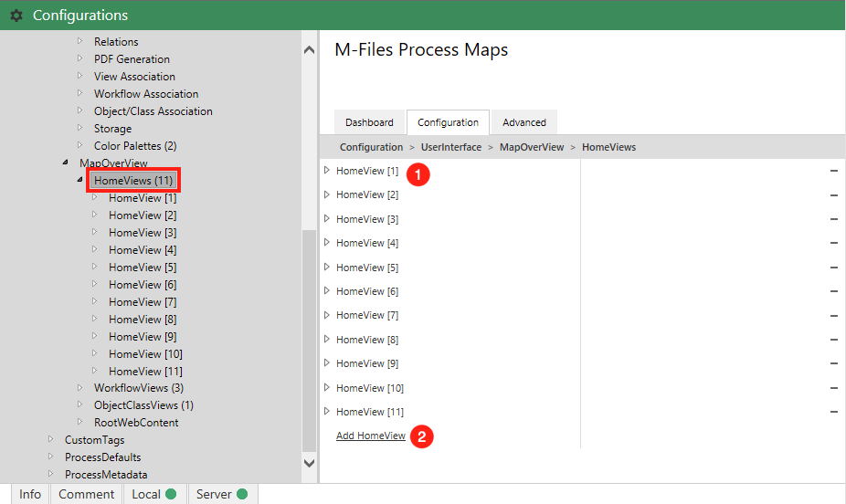Open the Comment tab at bottom

pos(86,494)
